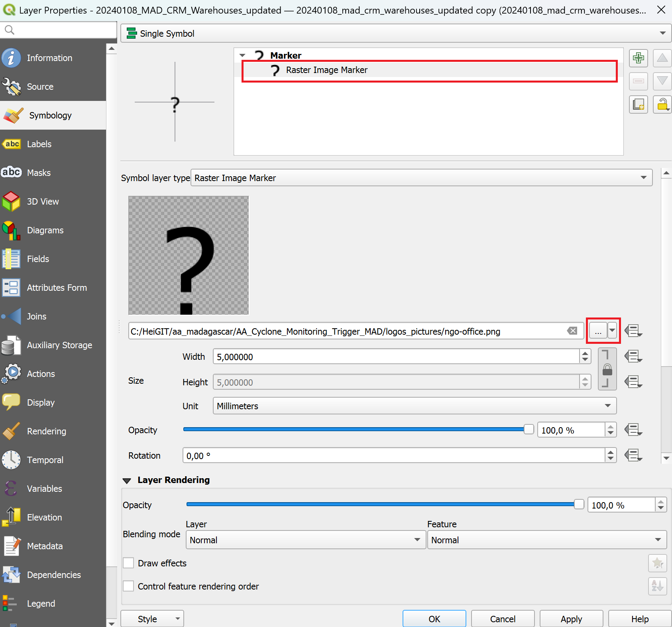Open the Feature blending mode dropdown
Viewport: 672px width, 627px height.
click(547, 540)
